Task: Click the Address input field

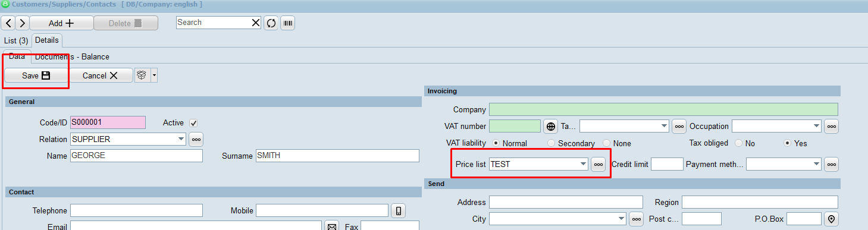Action: [x=566, y=202]
